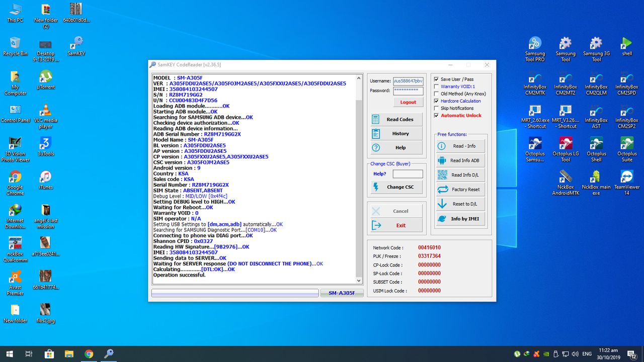Launch Google Chrome desktop shortcut
The width and height of the screenshot is (644, 362).
pos(15,183)
